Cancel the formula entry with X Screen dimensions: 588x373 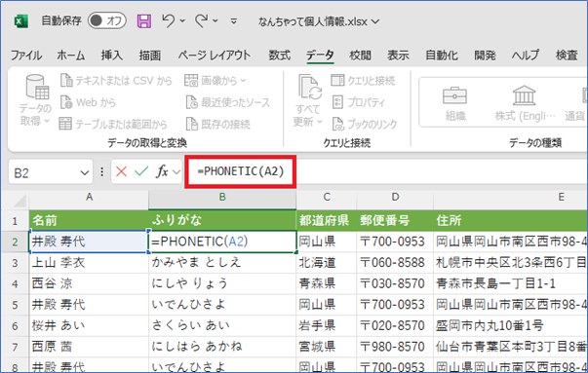click(x=121, y=172)
